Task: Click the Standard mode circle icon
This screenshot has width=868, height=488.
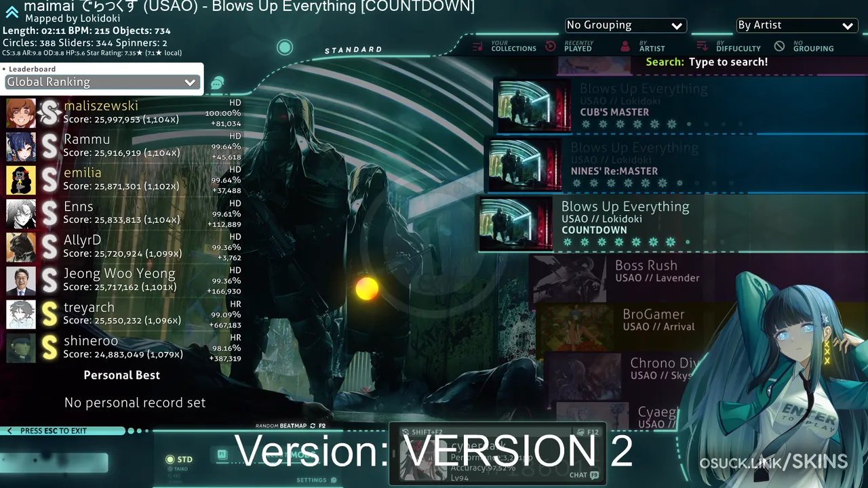Action: (x=285, y=47)
